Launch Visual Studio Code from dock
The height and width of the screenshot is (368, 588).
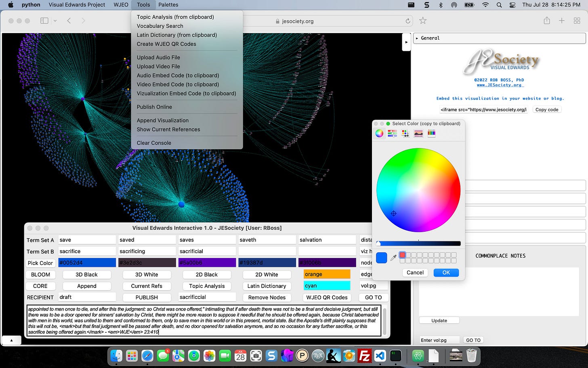380,356
